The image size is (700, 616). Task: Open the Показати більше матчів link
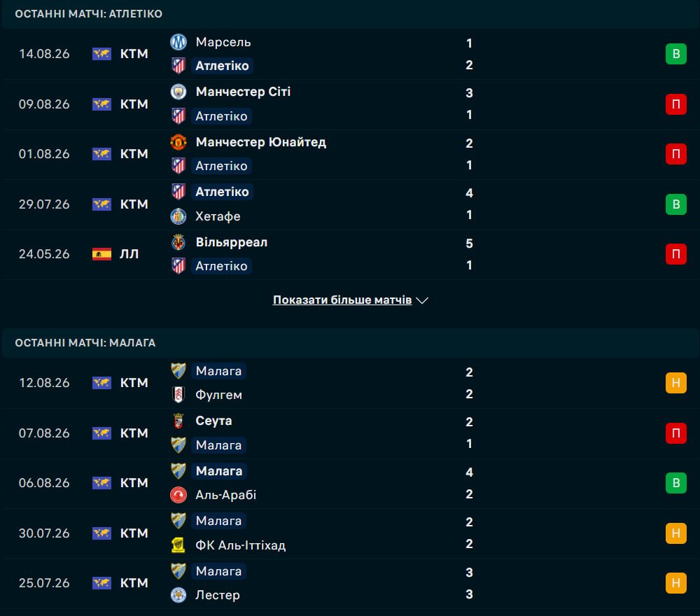(342, 300)
